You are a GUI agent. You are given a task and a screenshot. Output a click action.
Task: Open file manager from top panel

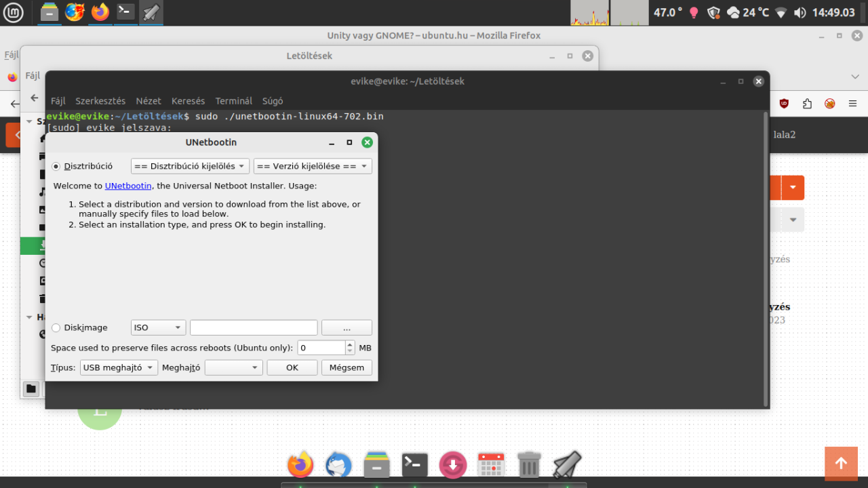coord(50,12)
